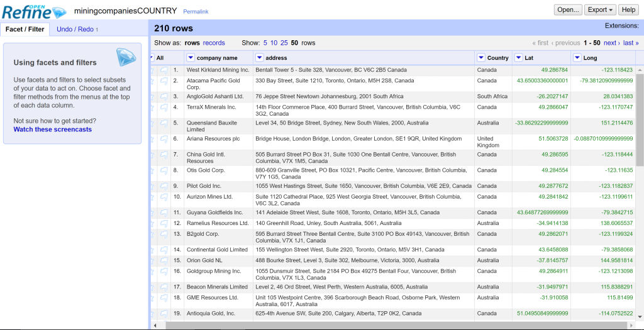Show 50 rows per page

[x=294, y=43]
